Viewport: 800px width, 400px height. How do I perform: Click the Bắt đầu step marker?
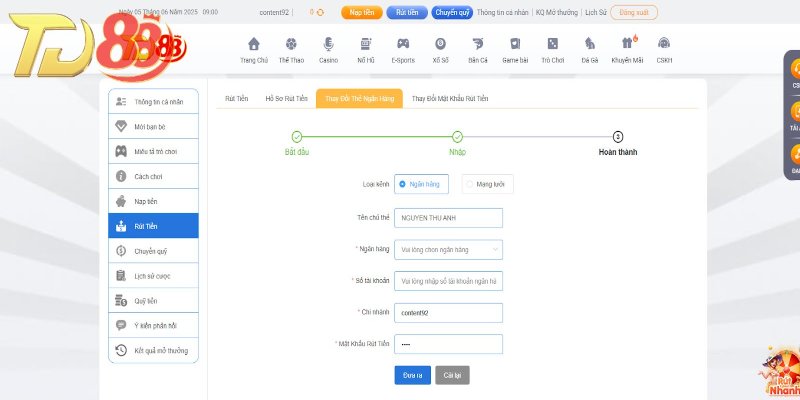(297, 137)
